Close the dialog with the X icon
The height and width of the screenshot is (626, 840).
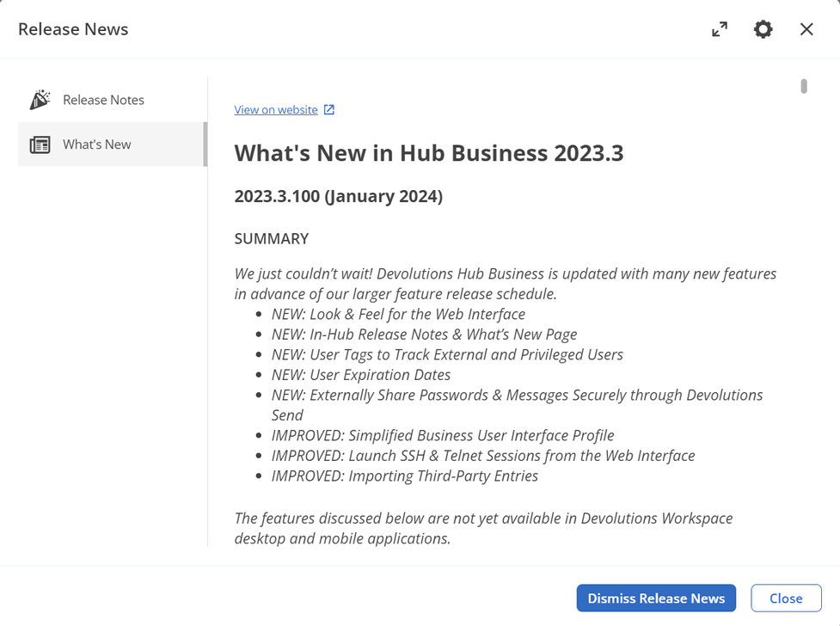point(806,29)
